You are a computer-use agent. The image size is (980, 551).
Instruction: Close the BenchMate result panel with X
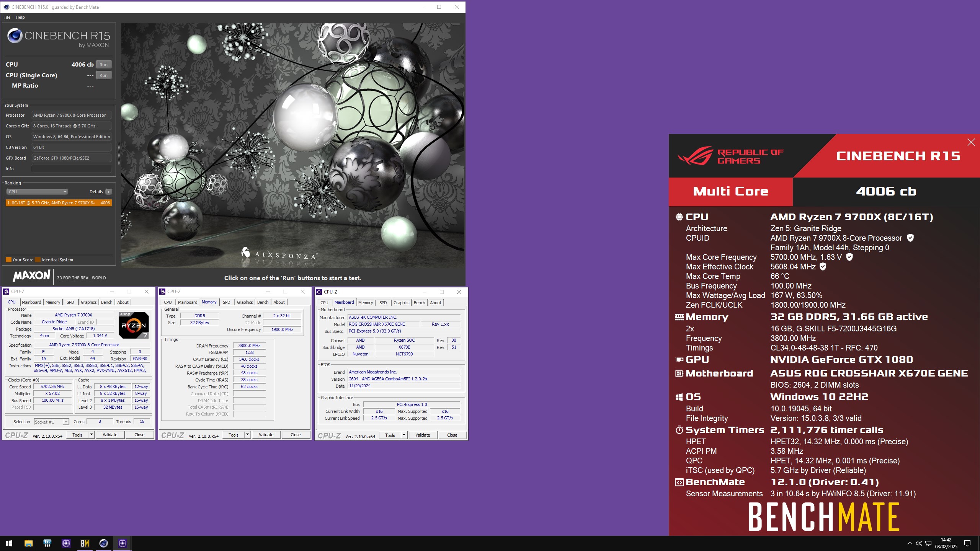click(x=971, y=142)
